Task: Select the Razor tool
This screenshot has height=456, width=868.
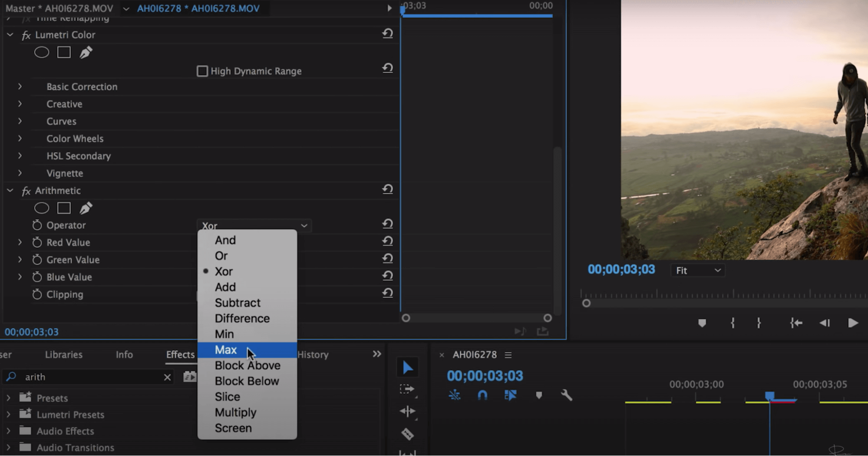Action: [407, 434]
